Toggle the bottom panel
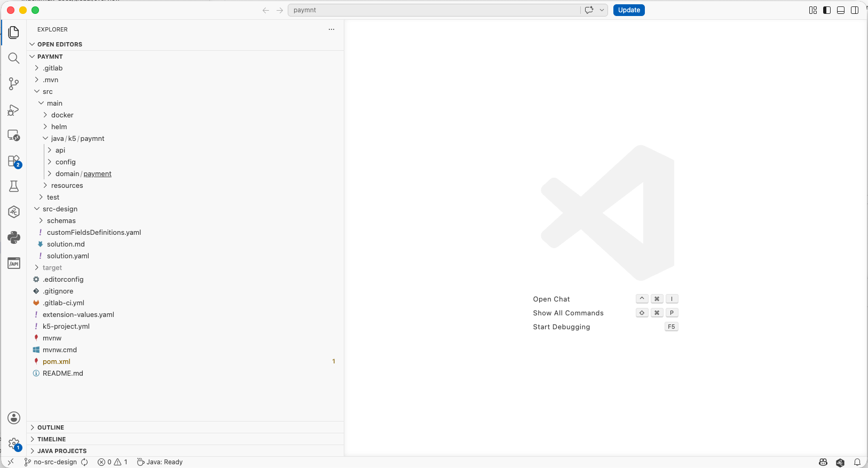Image resolution: width=868 pixels, height=468 pixels. [841, 10]
